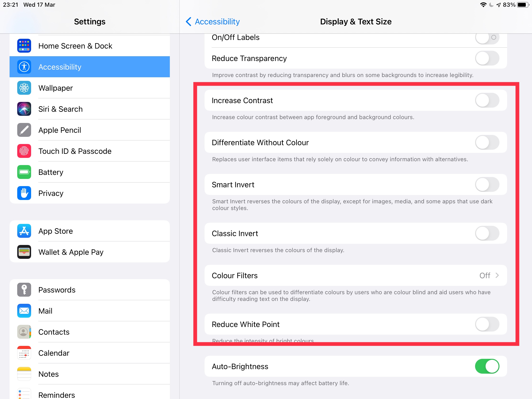
Task: Tap the Siri & Search icon
Action: tap(24, 109)
